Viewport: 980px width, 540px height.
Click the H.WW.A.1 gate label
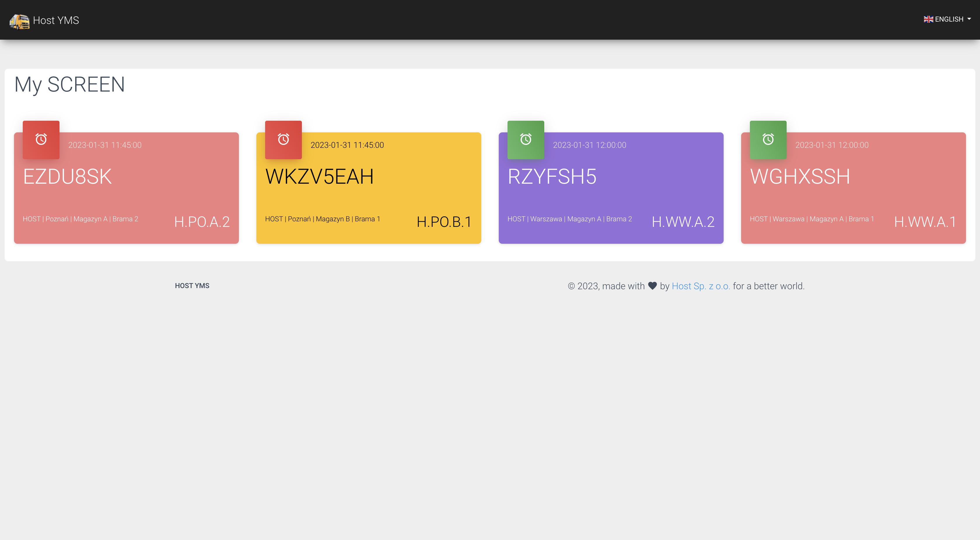(x=925, y=222)
